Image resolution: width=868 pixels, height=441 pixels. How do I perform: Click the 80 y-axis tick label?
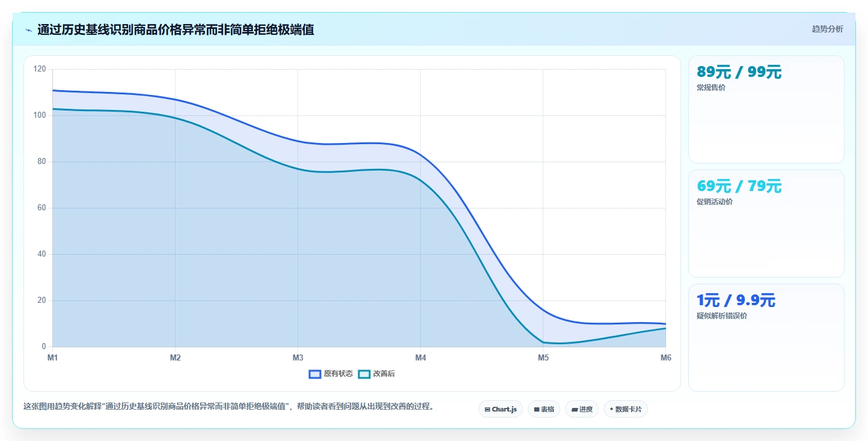(41, 162)
